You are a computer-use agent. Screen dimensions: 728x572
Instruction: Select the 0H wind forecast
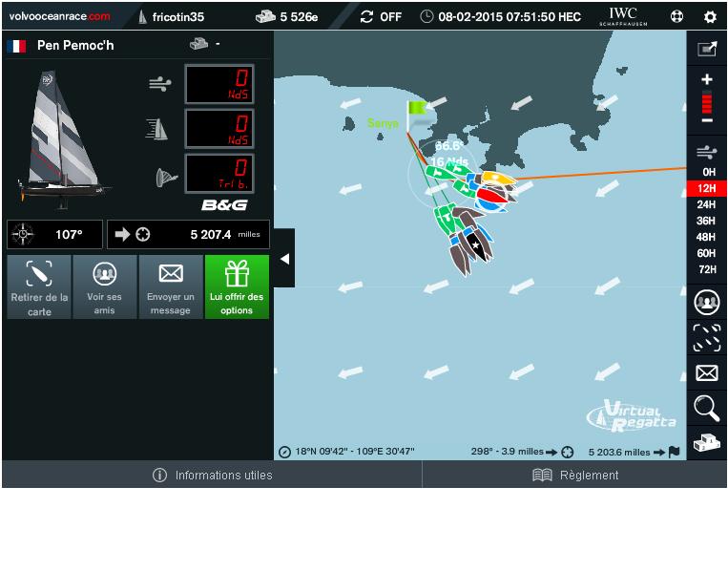pyautogui.click(x=707, y=172)
